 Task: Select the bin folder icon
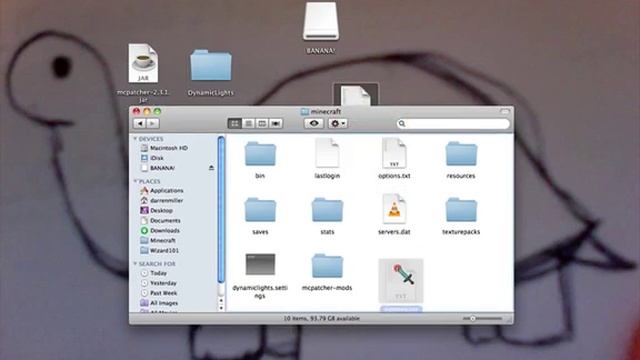click(x=260, y=154)
